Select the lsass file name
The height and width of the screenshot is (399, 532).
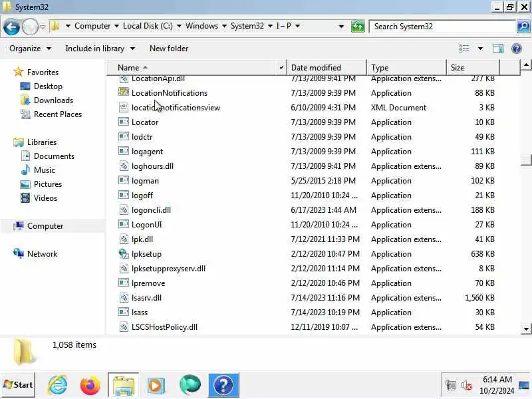[140, 313]
